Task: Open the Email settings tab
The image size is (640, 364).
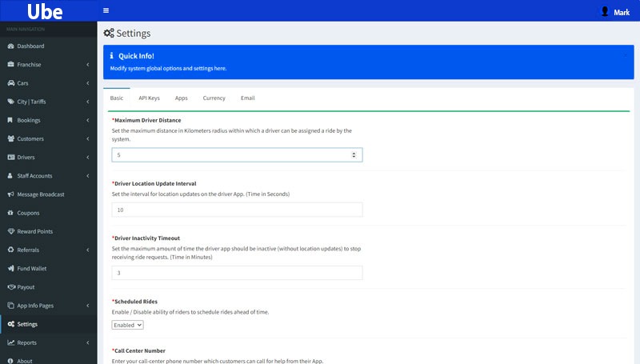Action: (247, 98)
